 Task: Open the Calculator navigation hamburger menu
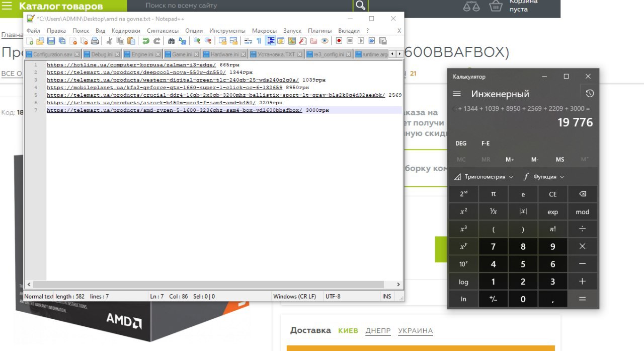point(457,94)
